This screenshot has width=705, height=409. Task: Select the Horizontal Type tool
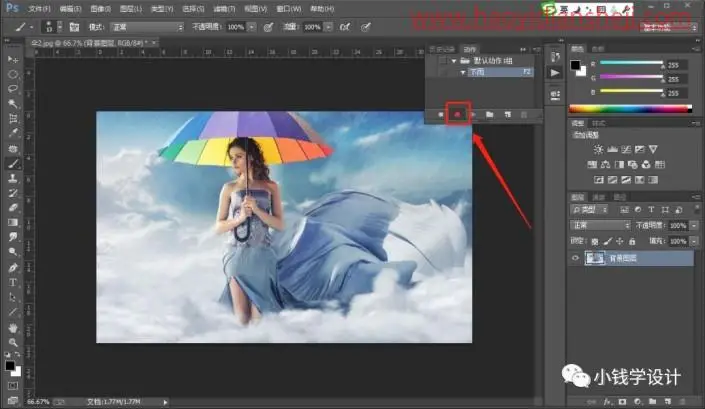pyautogui.click(x=13, y=283)
